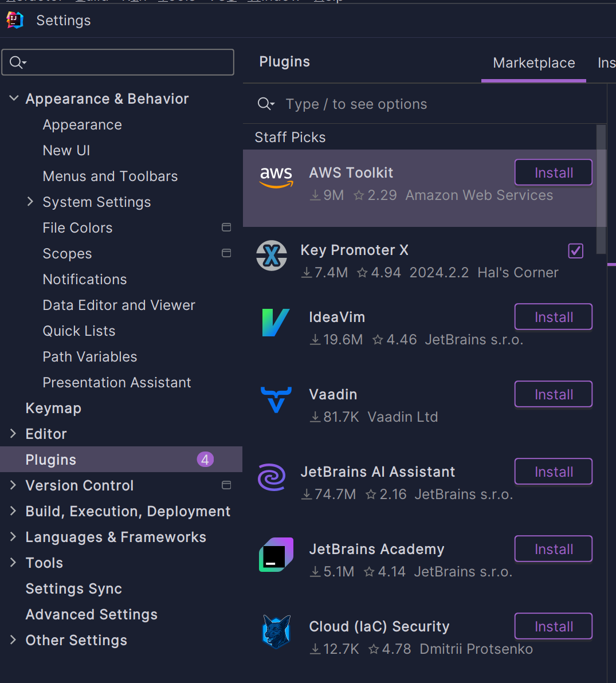616x683 pixels.
Task: Open the Notifications settings page
Action: point(84,279)
